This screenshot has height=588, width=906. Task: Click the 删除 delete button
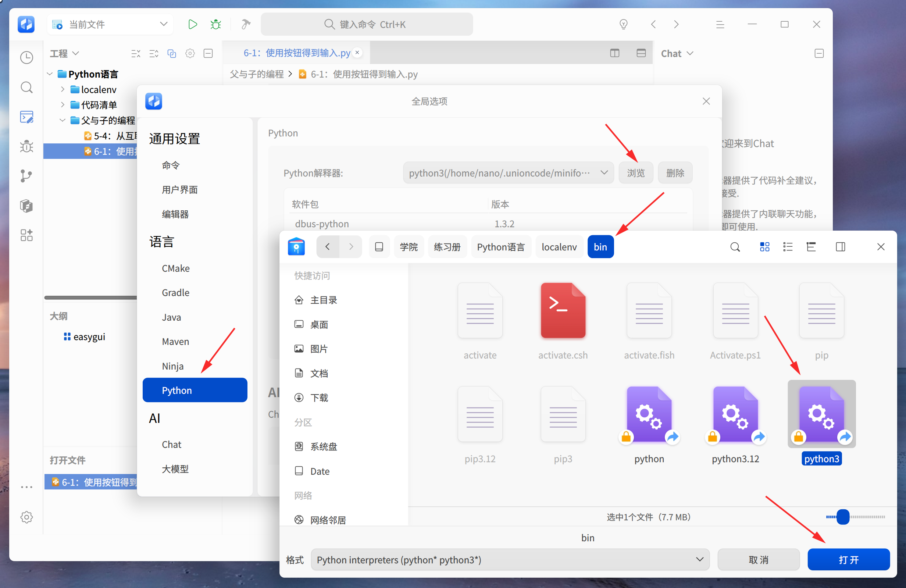[x=675, y=173]
